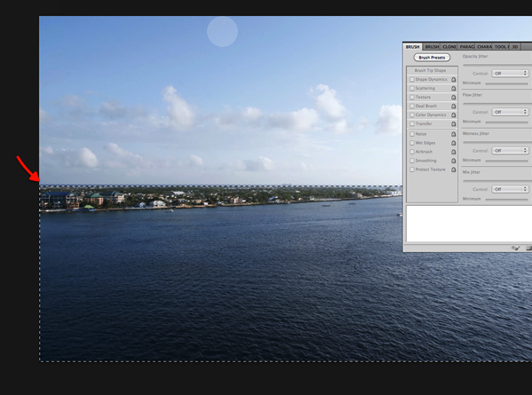The height and width of the screenshot is (395, 532).
Task: Lock the Protect Texture setting
Action: 453,170
